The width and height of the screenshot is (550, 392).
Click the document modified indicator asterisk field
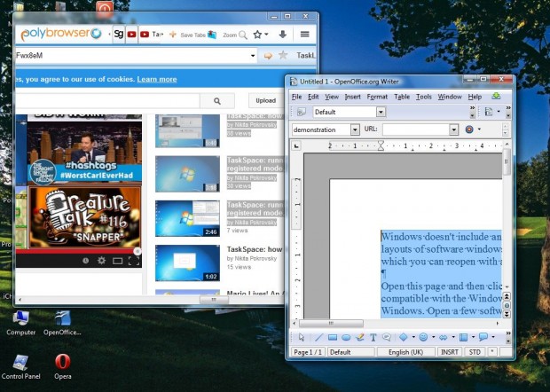(x=492, y=352)
